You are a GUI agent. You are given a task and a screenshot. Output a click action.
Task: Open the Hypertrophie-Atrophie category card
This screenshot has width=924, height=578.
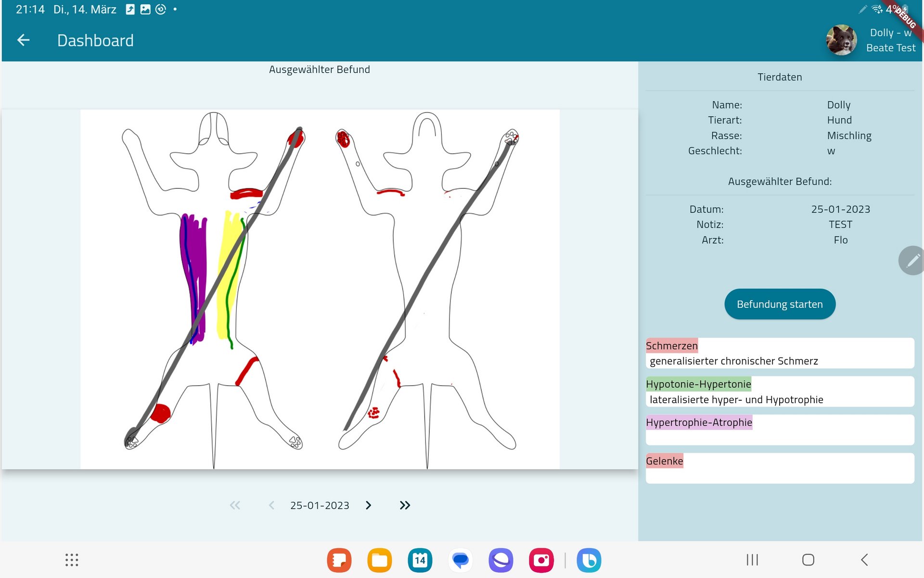[780, 430]
